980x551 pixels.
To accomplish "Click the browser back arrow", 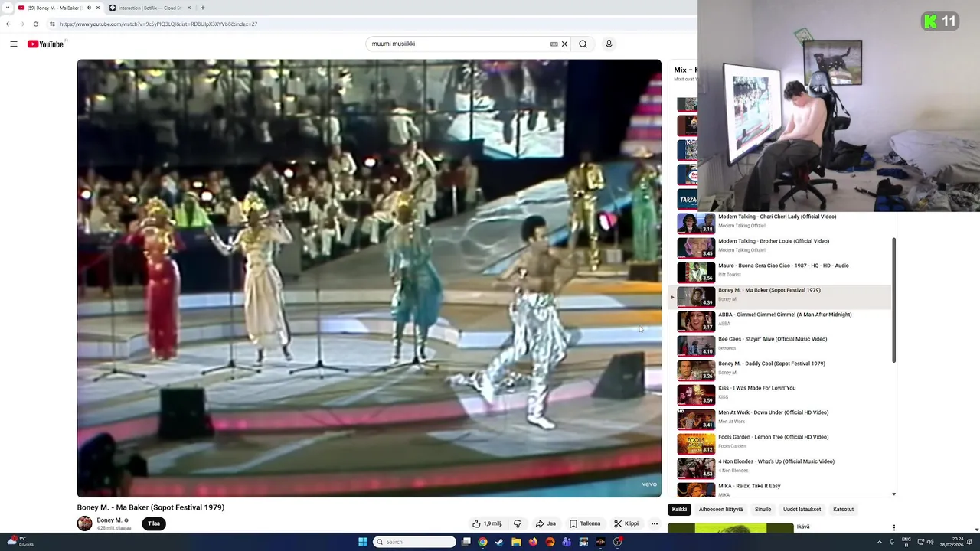I will (x=8, y=24).
